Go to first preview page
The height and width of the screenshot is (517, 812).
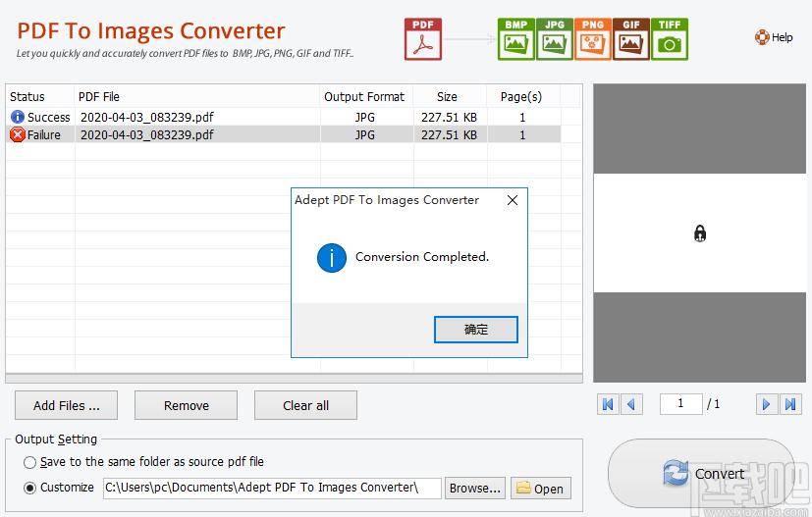[x=609, y=404]
